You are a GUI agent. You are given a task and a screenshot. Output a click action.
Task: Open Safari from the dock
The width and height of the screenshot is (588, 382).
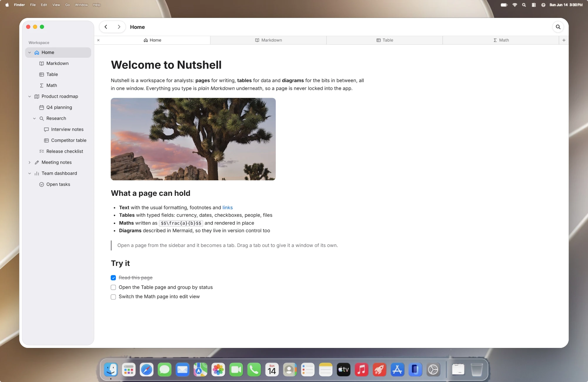pos(146,370)
